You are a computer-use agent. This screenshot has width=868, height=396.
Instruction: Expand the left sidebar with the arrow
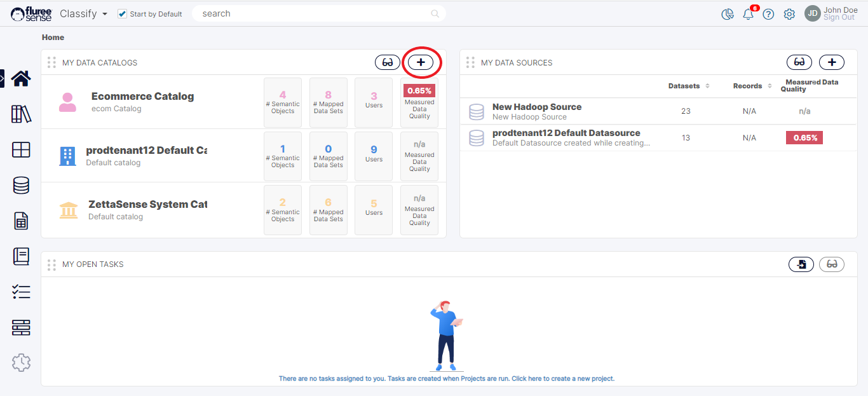[x=3, y=78]
